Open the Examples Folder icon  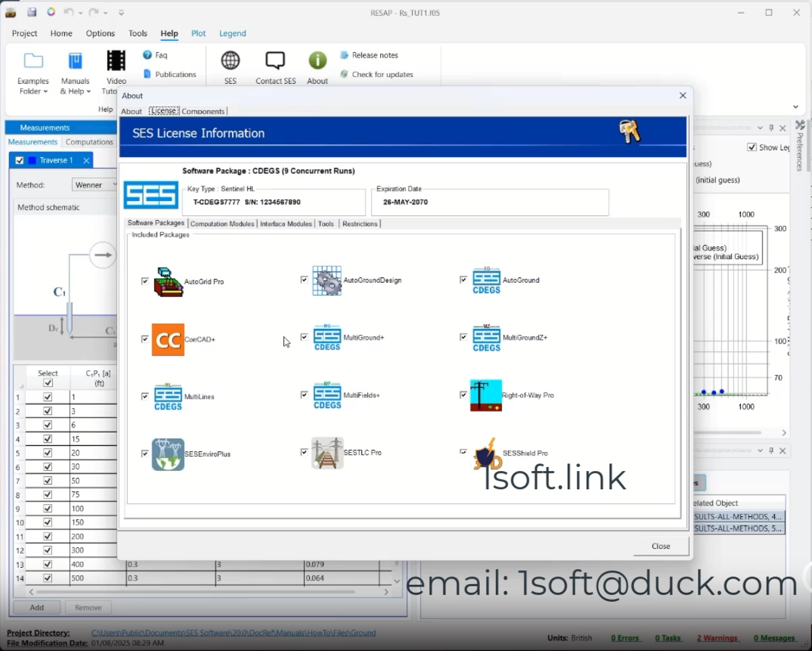(x=33, y=61)
